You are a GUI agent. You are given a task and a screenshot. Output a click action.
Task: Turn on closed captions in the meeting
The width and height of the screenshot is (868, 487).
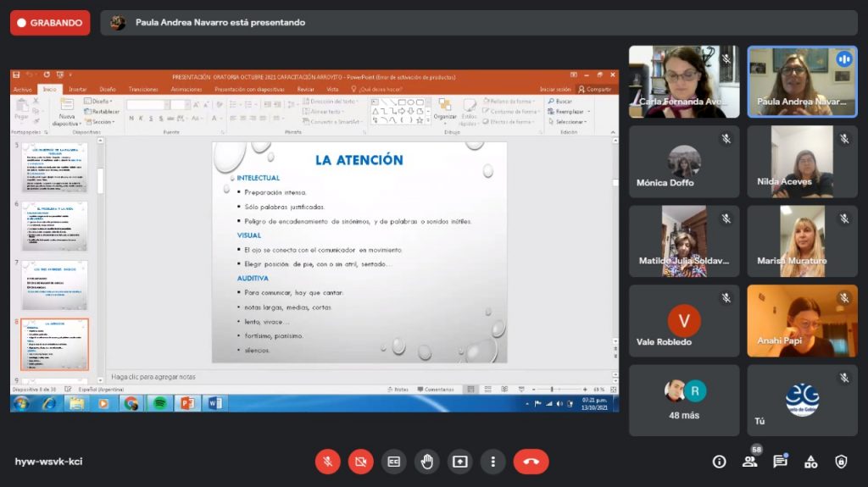pyautogui.click(x=393, y=462)
